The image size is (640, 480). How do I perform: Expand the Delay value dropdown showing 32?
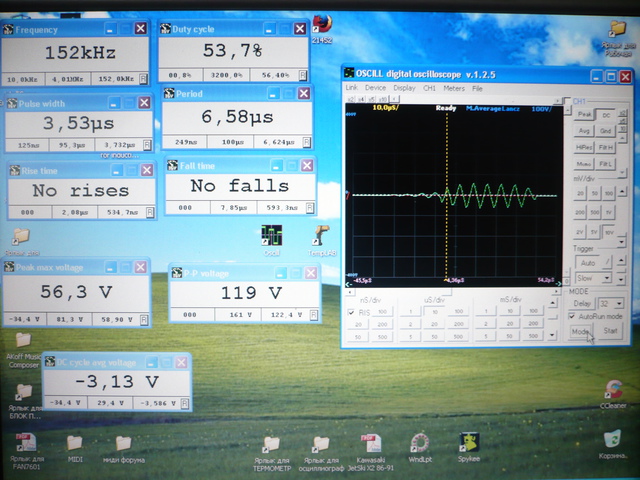pyautogui.click(x=617, y=301)
